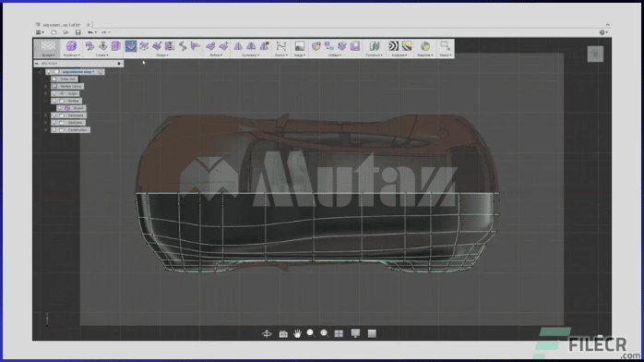Collapse the Browser panel header
Viewport: 644px width, 362px height.
[x=37, y=64]
